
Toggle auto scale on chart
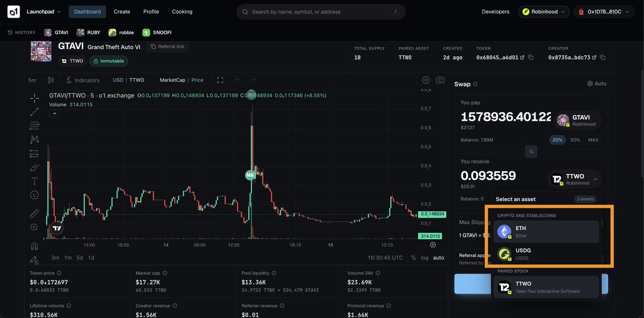[x=438, y=257]
